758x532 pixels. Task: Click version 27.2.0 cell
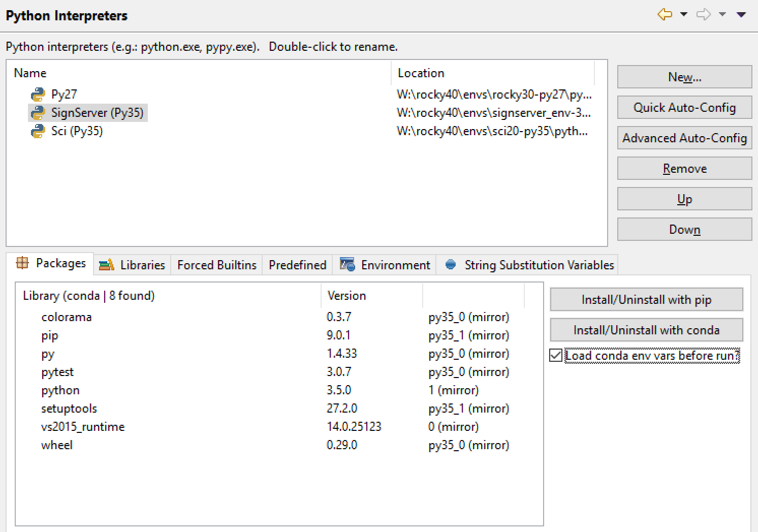point(342,409)
